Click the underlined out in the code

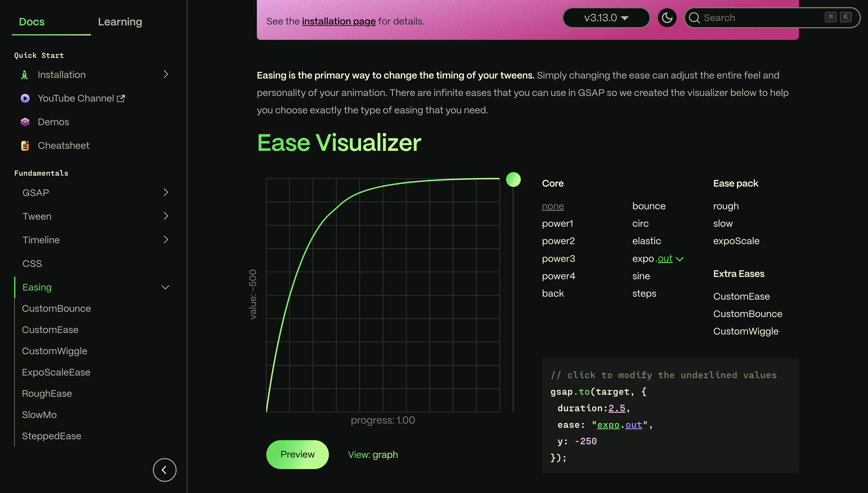634,425
